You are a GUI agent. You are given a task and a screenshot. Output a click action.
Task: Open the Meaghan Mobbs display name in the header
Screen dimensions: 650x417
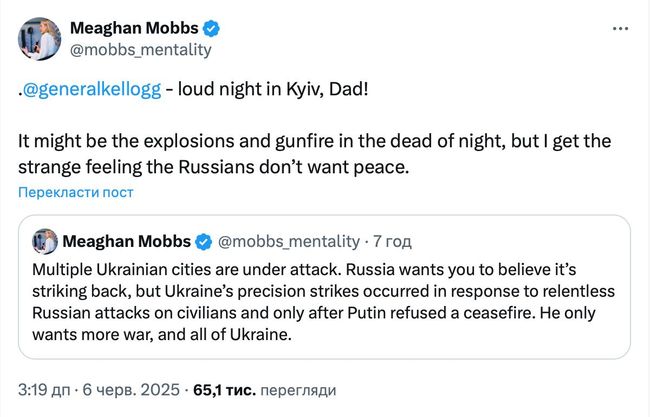(x=134, y=27)
